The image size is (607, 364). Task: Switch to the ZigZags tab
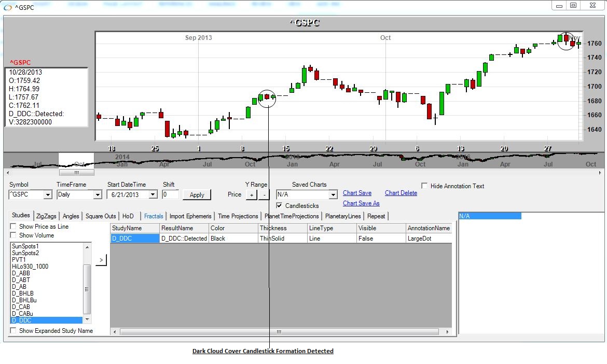click(47, 216)
